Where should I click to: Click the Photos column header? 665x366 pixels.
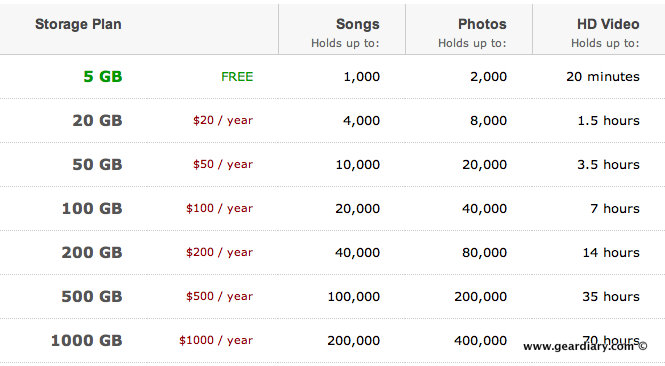pyautogui.click(x=482, y=24)
